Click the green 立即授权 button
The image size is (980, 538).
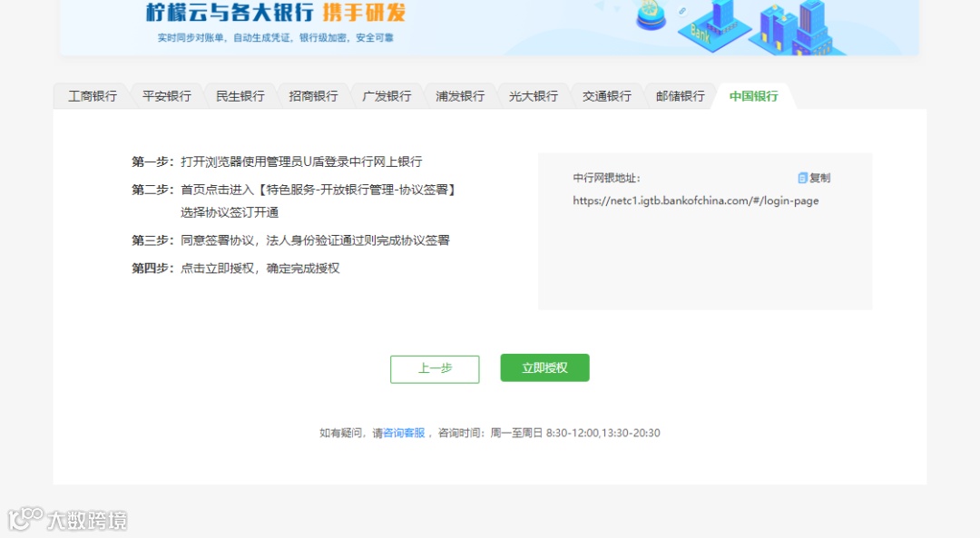[x=545, y=368]
